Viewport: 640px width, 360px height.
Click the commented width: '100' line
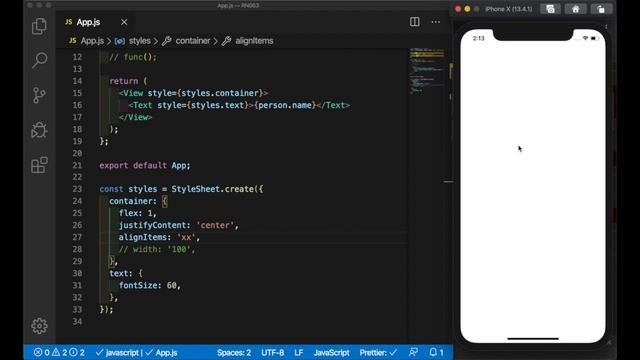click(157, 249)
